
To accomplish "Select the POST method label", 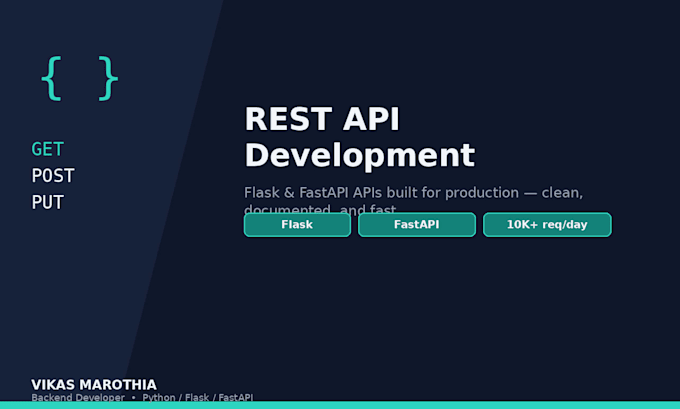I will [x=53, y=176].
